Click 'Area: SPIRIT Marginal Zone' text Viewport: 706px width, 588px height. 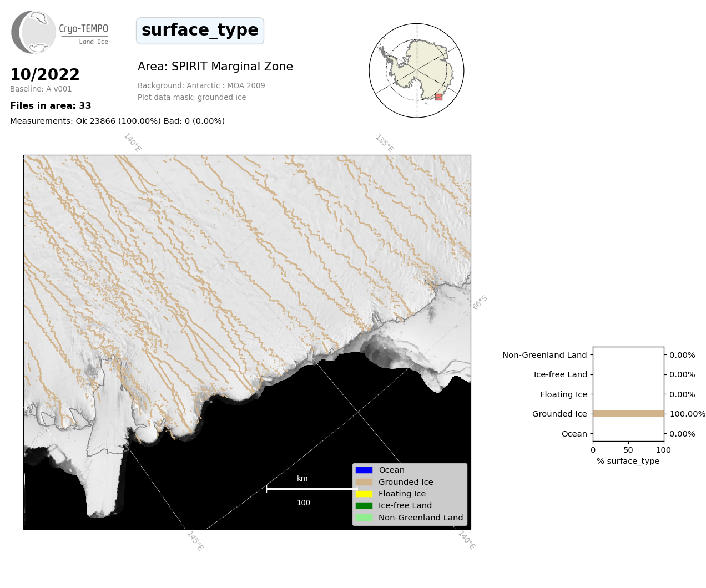point(215,67)
